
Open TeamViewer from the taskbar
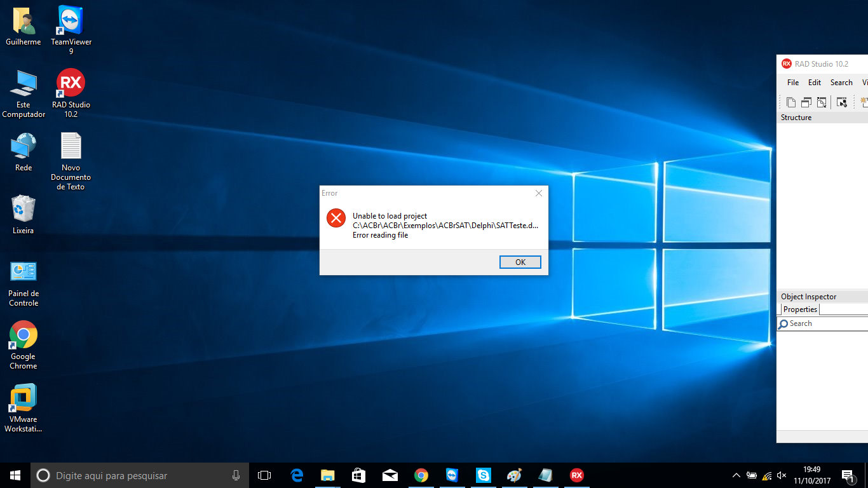click(452, 475)
